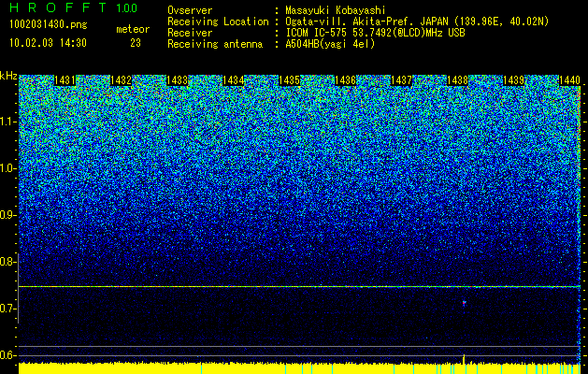Click the 1432 time marker label
Screen dimensions: 588x374
click(x=121, y=80)
